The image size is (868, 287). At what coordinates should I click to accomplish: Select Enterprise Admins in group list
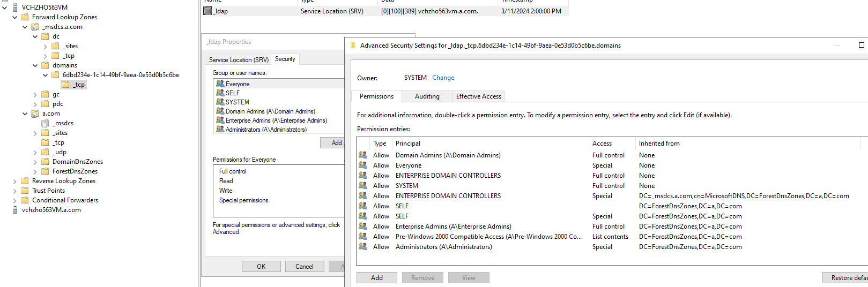[276, 120]
